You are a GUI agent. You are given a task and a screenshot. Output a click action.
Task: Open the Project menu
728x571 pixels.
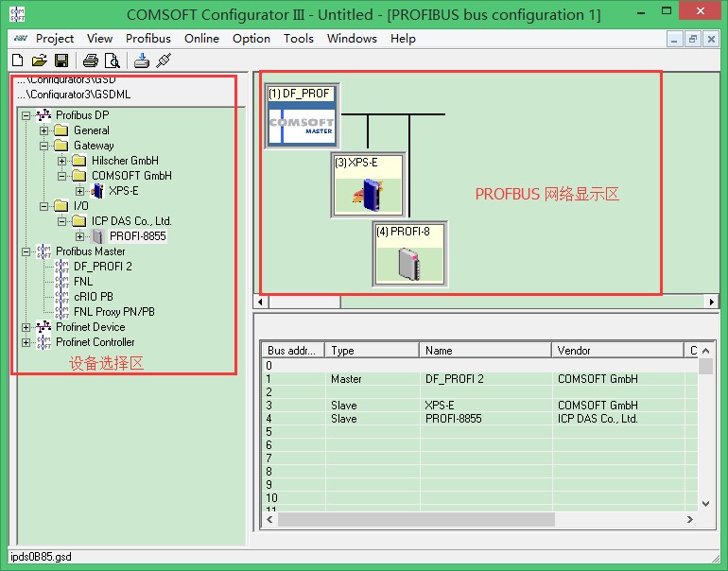tap(55, 39)
